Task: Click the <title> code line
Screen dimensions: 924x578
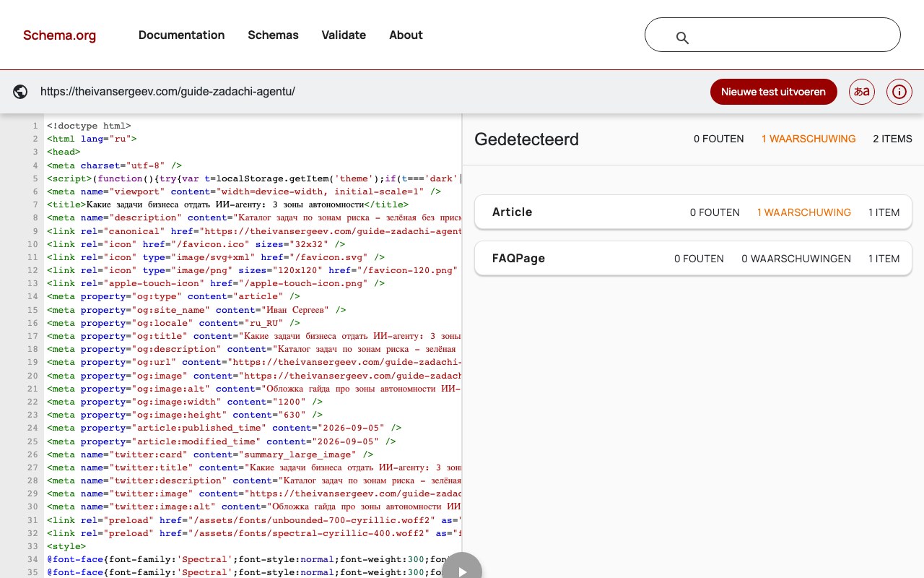Action: [x=227, y=204]
